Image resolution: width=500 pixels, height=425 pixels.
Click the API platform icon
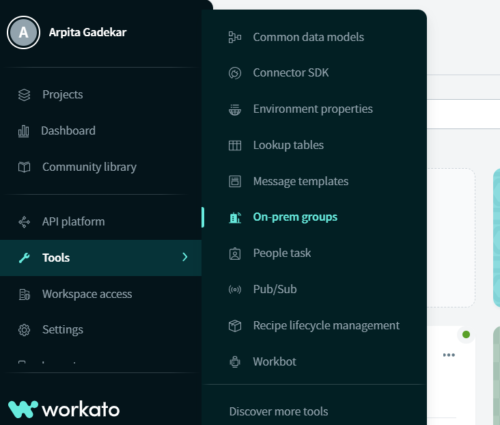(24, 222)
